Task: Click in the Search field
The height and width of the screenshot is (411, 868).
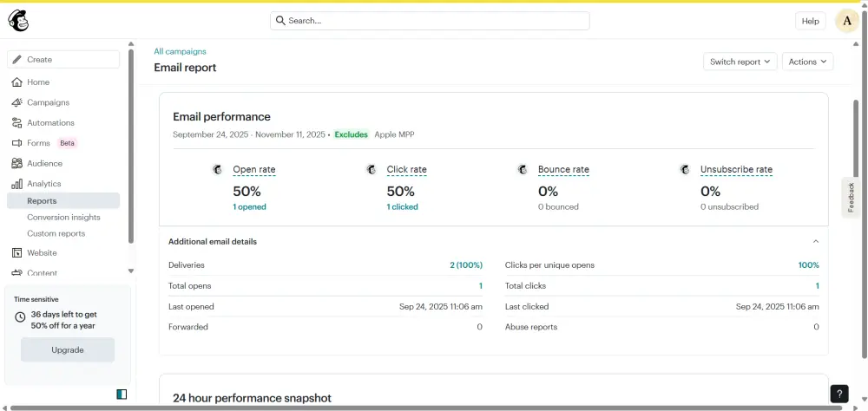Action: 430,21
